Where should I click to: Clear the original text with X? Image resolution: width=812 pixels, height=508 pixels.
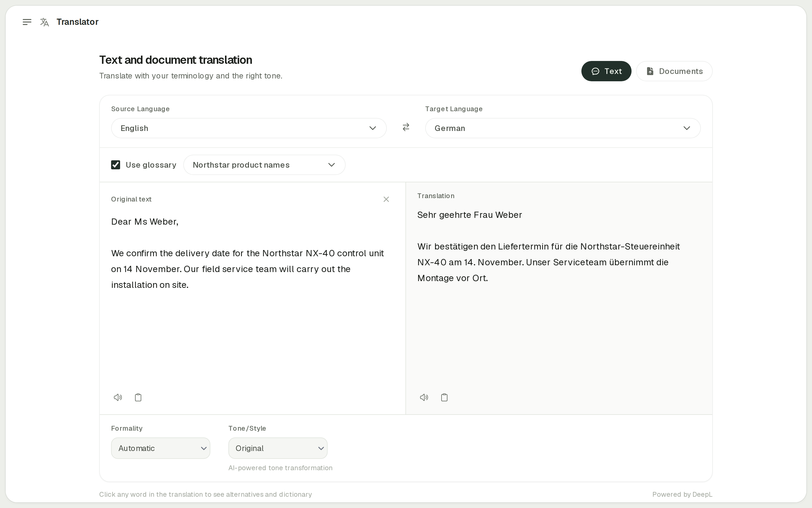tap(386, 199)
